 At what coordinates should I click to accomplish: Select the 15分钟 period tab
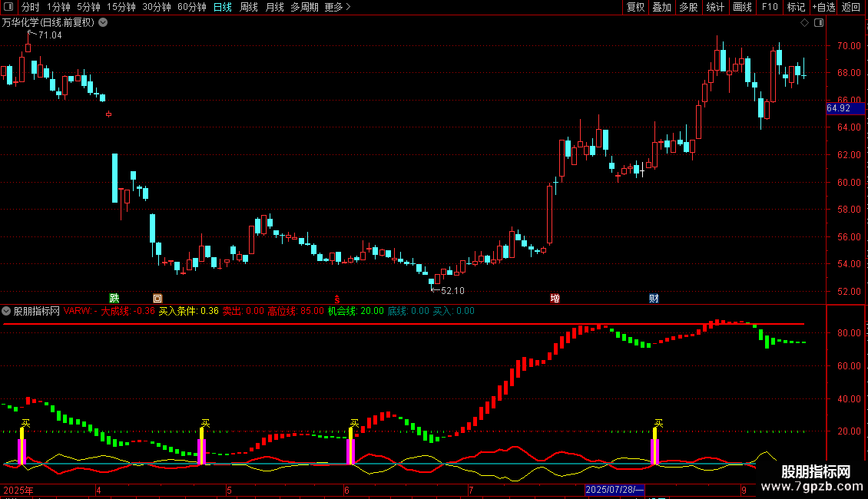click(x=121, y=7)
